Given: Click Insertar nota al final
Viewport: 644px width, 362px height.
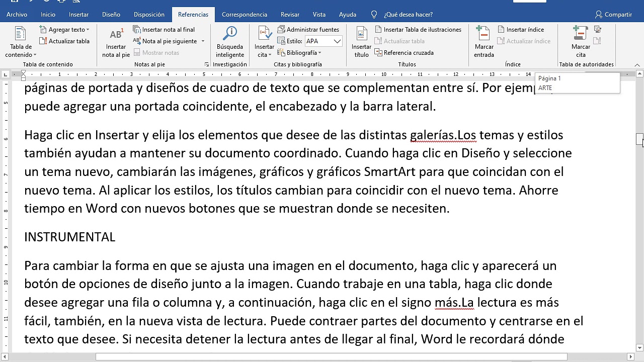Looking at the screenshot, I should [x=164, y=30].
